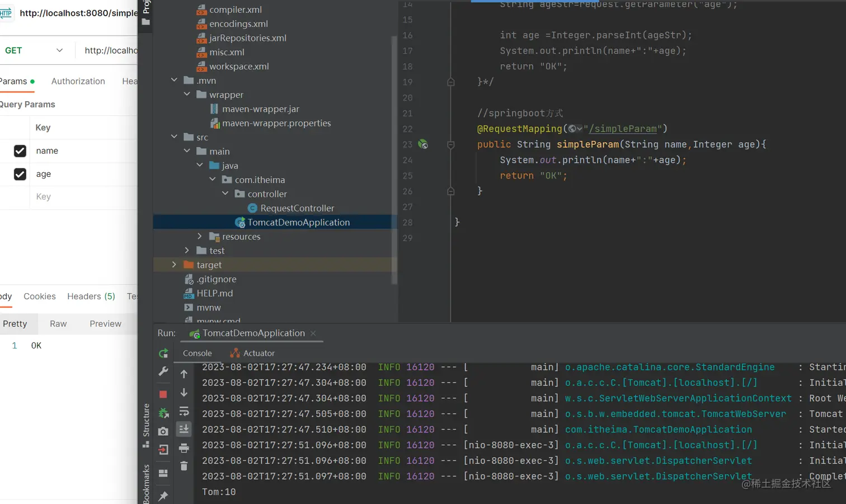Toggle soft-wrap in the console
This screenshot has height=504, width=846.
(184, 412)
